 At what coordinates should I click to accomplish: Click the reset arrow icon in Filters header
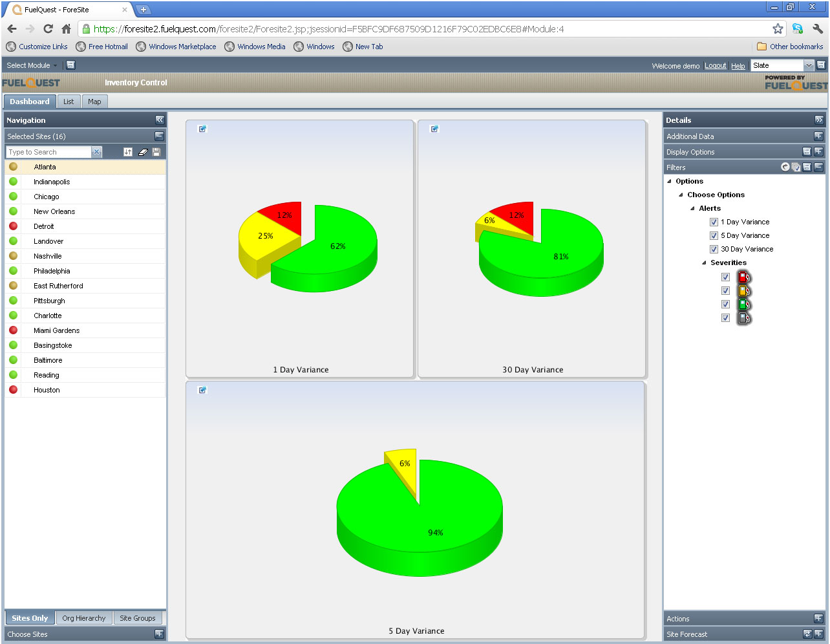click(x=785, y=167)
